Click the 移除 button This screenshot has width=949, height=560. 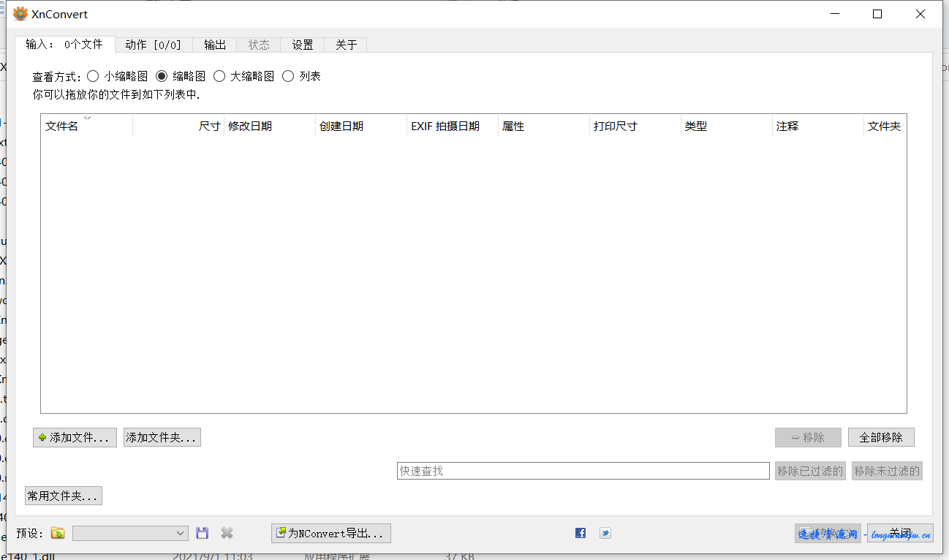click(x=808, y=437)
